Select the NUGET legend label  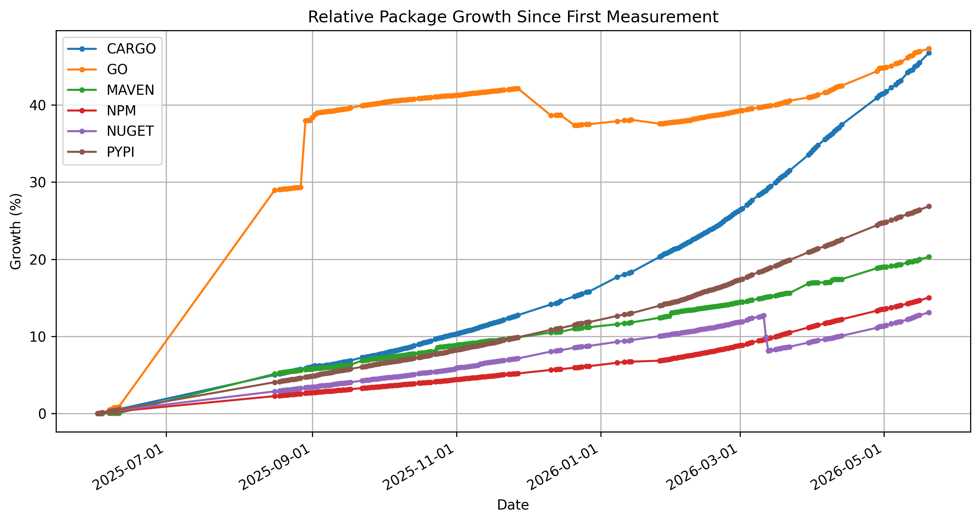[130, 131]
